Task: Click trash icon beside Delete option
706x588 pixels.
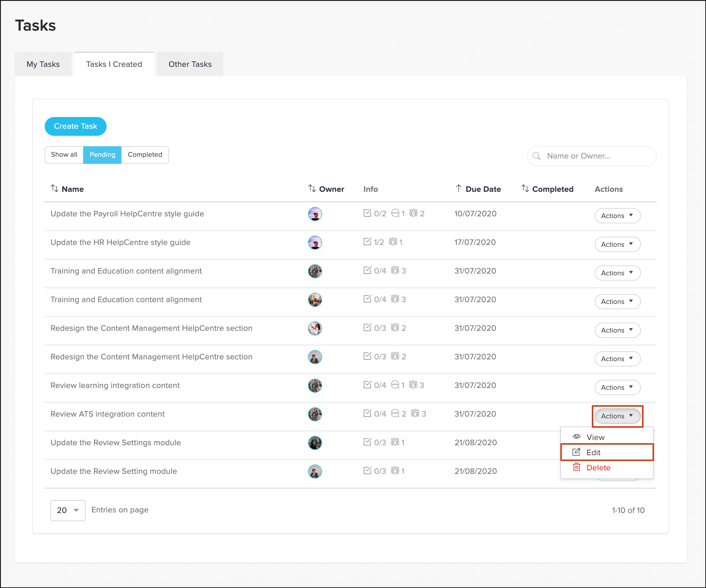Action: [577, 467]
